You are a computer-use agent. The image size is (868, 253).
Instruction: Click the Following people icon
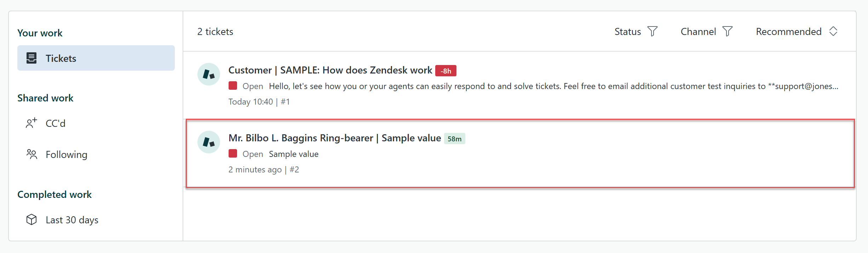pyautogui.click(x=31, y=154)
